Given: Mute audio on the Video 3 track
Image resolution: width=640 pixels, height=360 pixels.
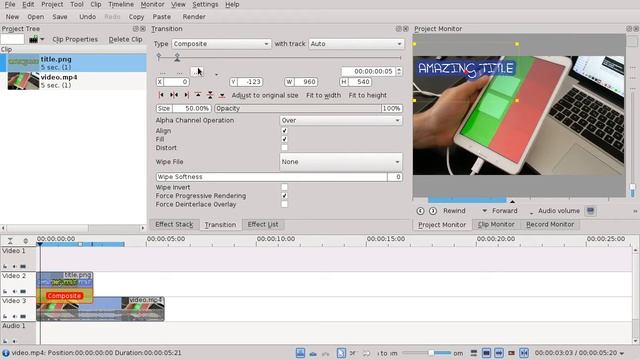Looking at the screenshot, I should coord(14,316).
